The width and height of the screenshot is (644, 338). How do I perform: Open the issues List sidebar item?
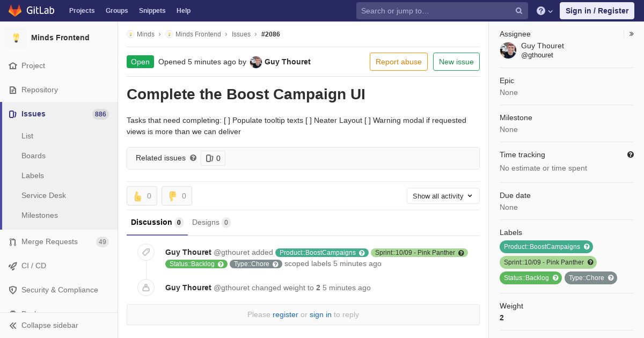click(x=27, y=136)
